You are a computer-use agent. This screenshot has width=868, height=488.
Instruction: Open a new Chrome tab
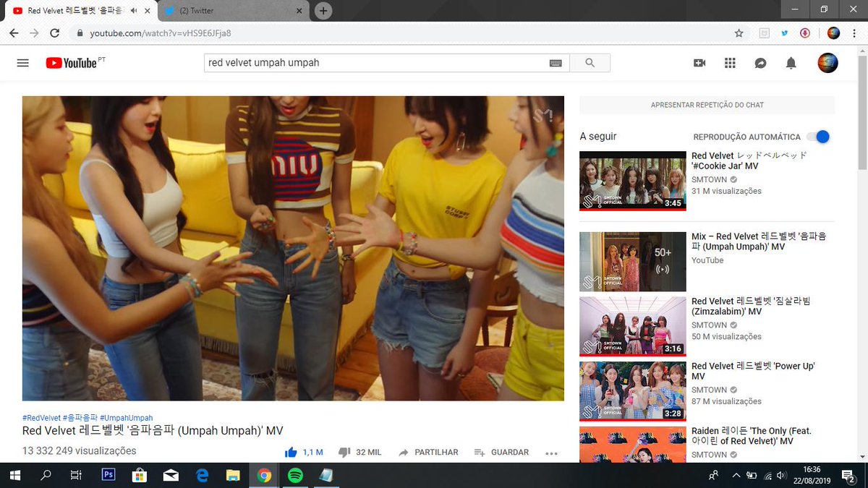tap(323, 11)
